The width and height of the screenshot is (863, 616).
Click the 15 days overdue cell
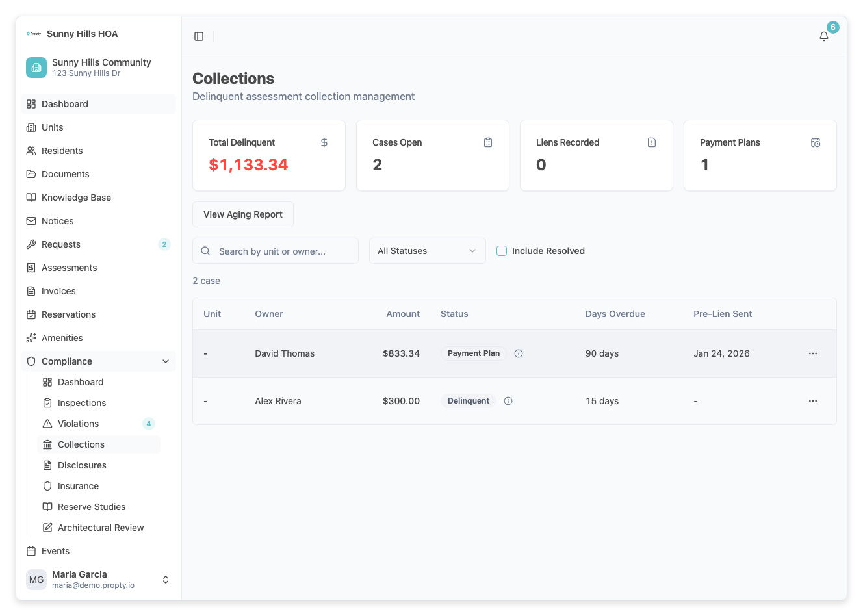(602, 401)
